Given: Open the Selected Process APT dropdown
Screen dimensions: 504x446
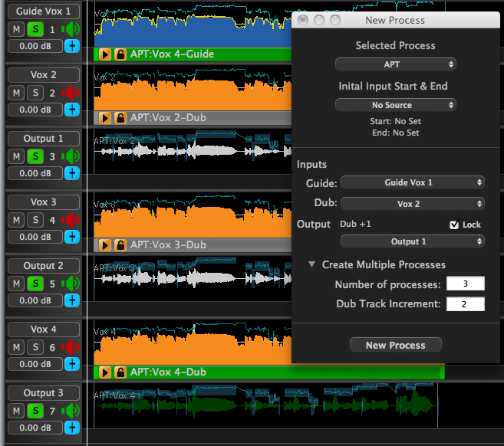Looking at the screenshot, I should tap(396, 64).
